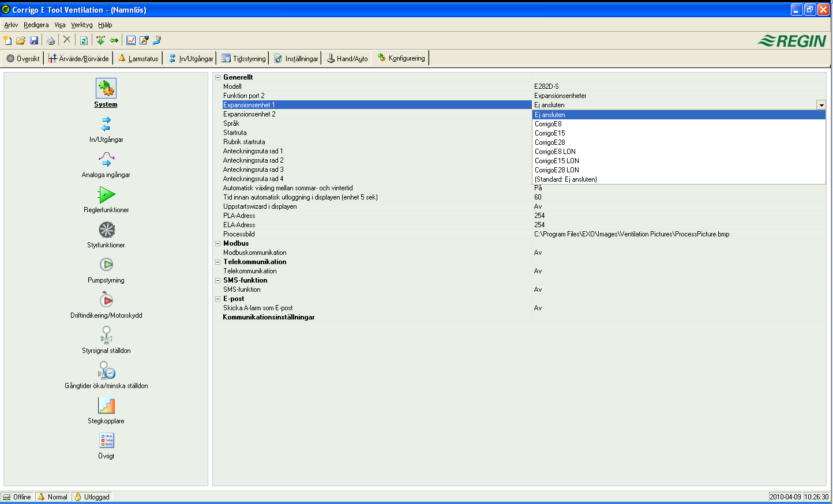Click the Offline status bar indicator
This screenshot has width=833, height=504.
coord(17,497)
